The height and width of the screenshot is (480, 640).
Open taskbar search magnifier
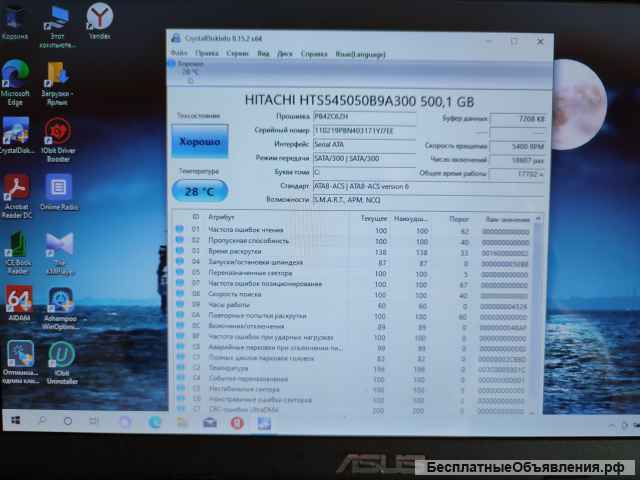click(42, 420)
